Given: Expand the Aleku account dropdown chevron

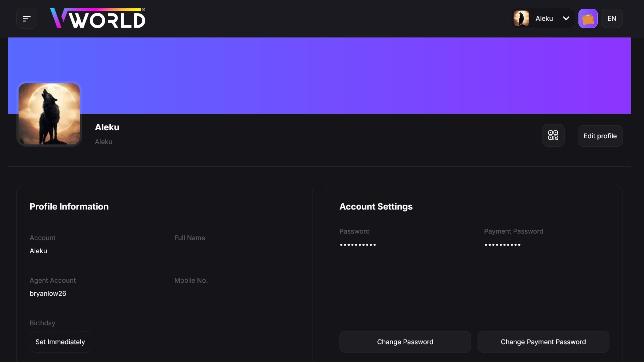Looking at the screenshot, I should coord(566,18).
